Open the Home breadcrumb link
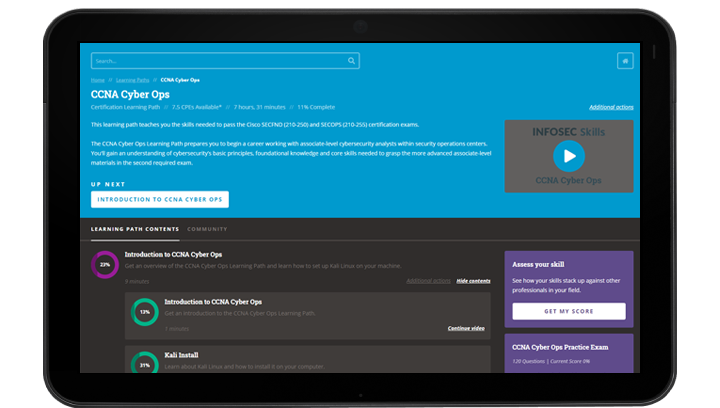 pyautogui.click(x=98, y=79)
